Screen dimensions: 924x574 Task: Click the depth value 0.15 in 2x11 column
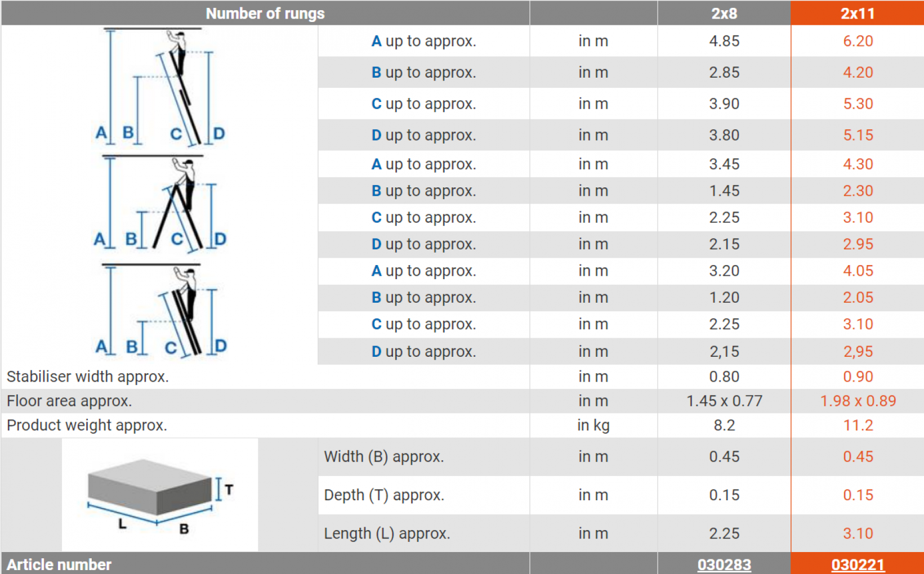click(858, 495)
